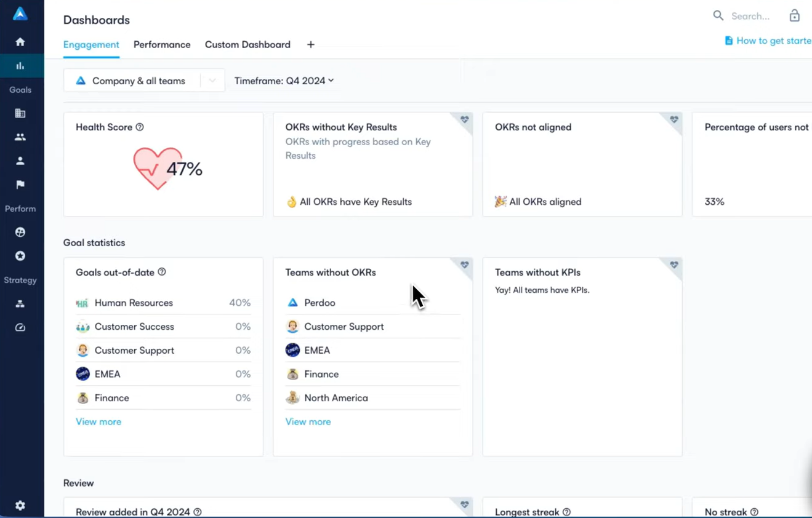The image size is (812, 518).
Task: Click the plus to add a dashboard tab
Action: tap(311, 45)
